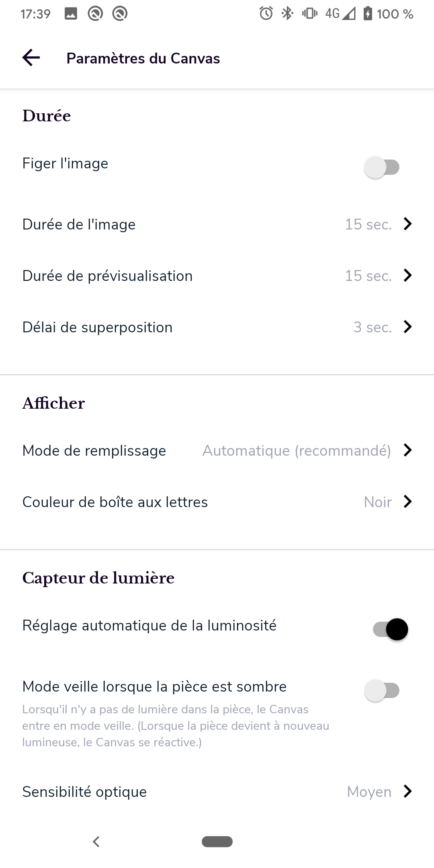The width and height of the screenshot is (434, 868).
Task: Open Sensibilité optique chevron
Action: click(407, 791)
